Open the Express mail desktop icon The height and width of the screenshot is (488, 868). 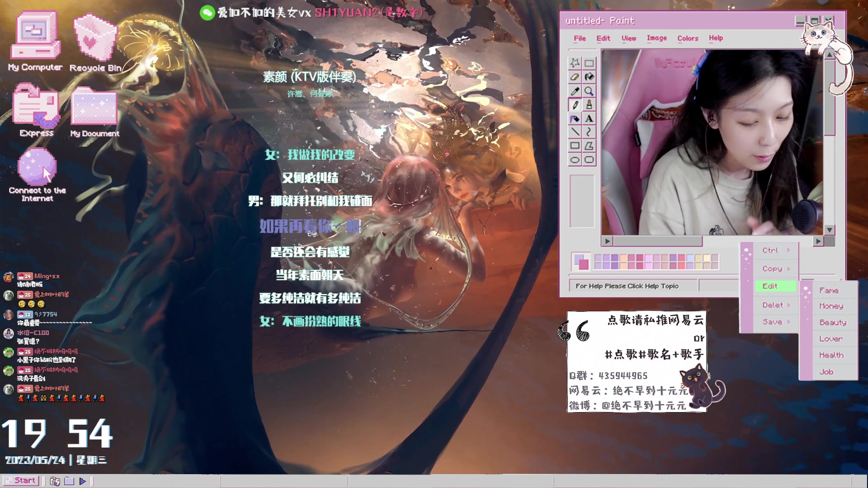[x=37, y=110]
